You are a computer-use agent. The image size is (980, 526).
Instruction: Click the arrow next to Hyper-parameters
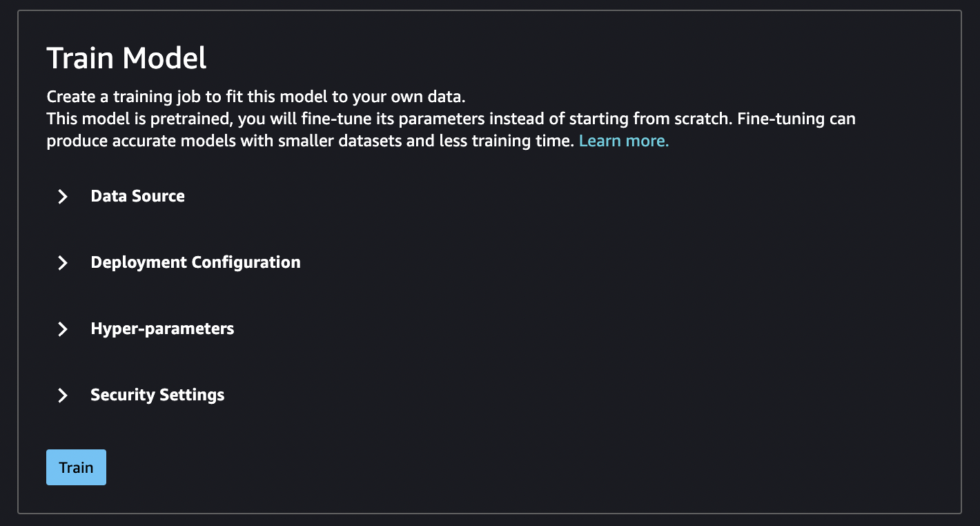click(63, 329)
